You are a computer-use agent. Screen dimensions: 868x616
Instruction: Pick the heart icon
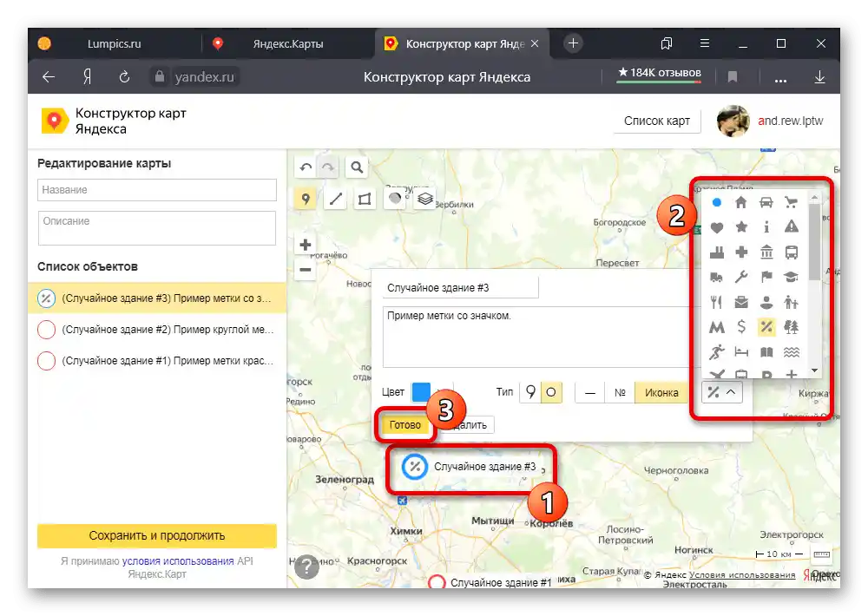(716, 227)
